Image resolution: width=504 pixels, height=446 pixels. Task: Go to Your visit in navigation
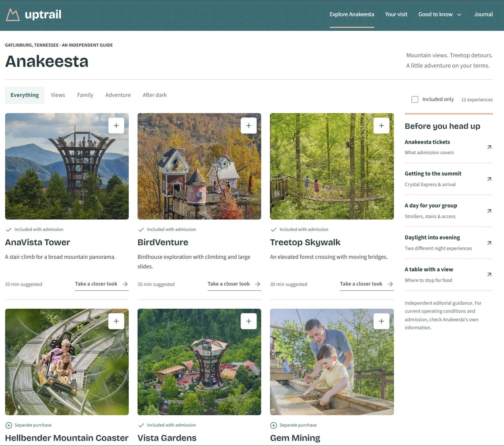click(396, 14)
